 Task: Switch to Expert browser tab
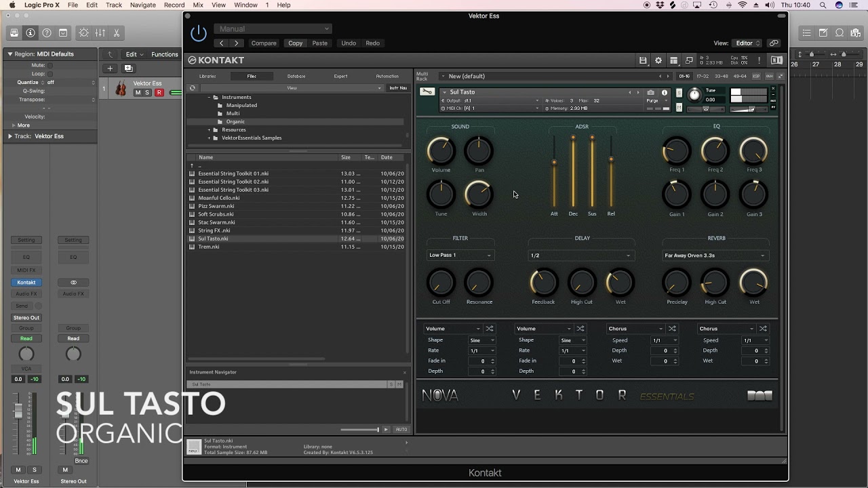coord(340,77)
